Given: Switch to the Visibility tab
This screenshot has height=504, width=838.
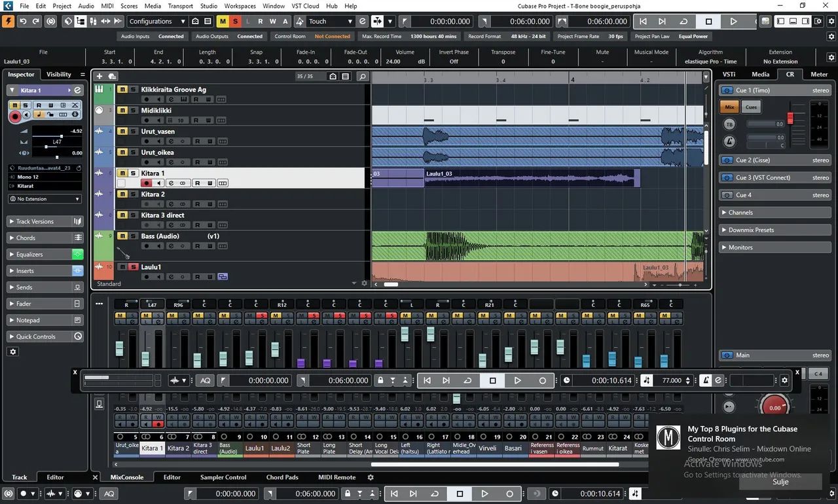Looking at the screenshot, I should [59, 75].
